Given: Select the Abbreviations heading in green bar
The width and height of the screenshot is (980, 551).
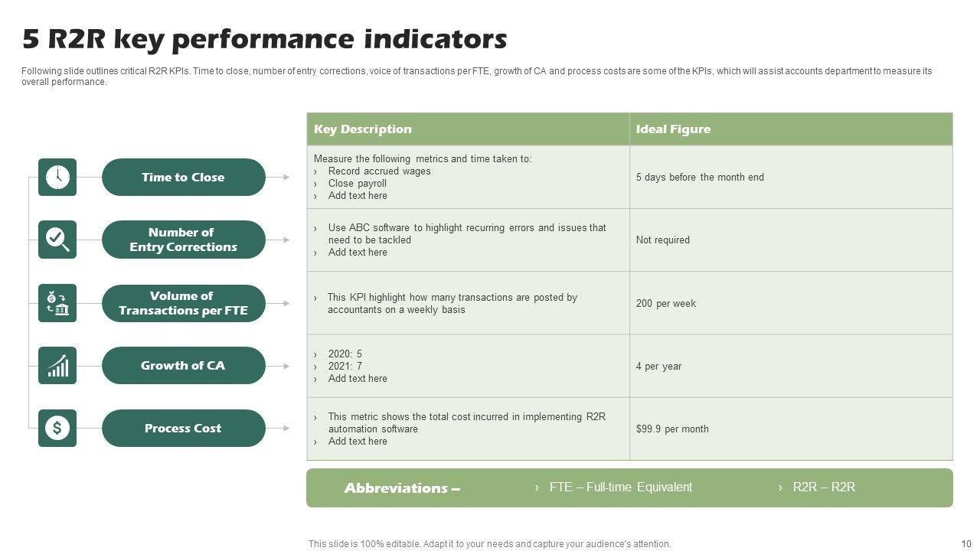Looking at the screenshot, I should coord(402,488).
